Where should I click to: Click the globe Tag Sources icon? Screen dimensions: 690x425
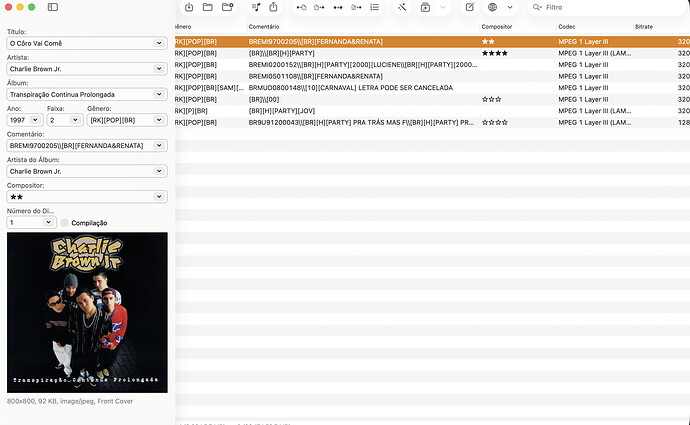[492, 7]
